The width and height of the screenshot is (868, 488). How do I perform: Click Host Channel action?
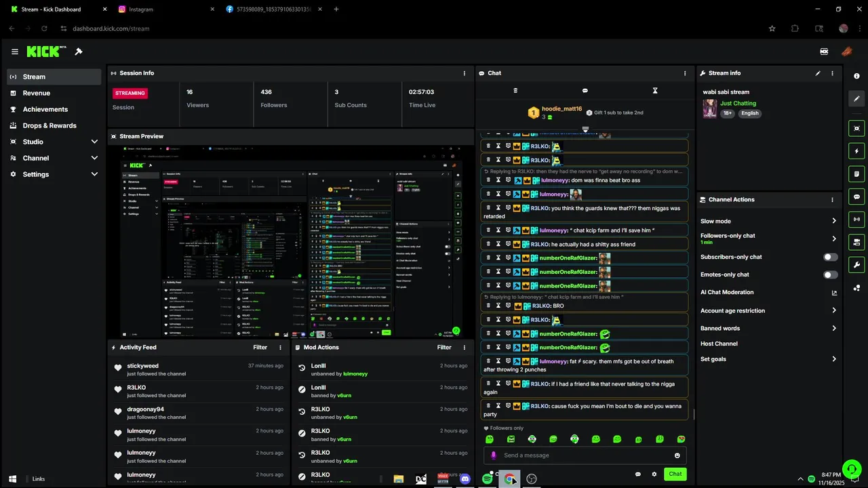(x=719, y=344)
